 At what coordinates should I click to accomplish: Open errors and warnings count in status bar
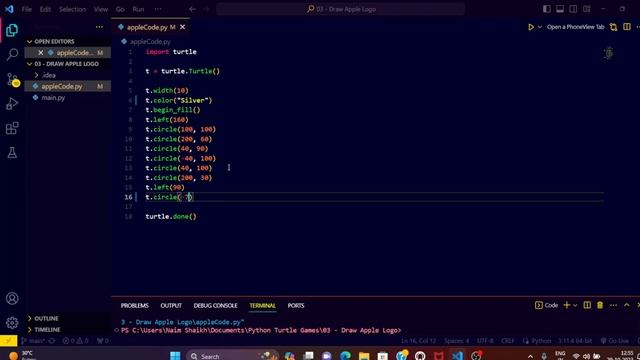click(x=75, y=340)
